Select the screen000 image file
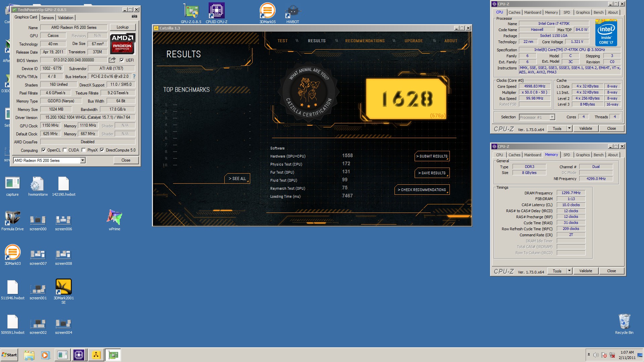Screen dimensions: 644x362 [38, 223]
